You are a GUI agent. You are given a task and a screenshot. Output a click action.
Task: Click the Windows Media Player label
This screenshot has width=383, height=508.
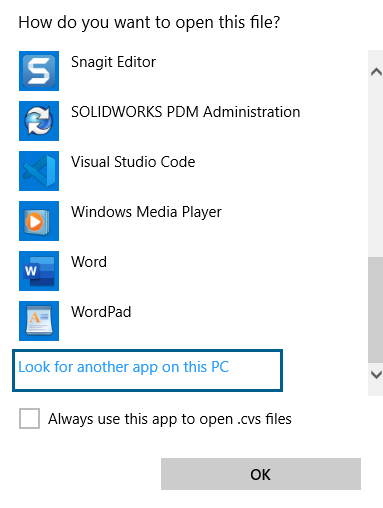[146, 212]
